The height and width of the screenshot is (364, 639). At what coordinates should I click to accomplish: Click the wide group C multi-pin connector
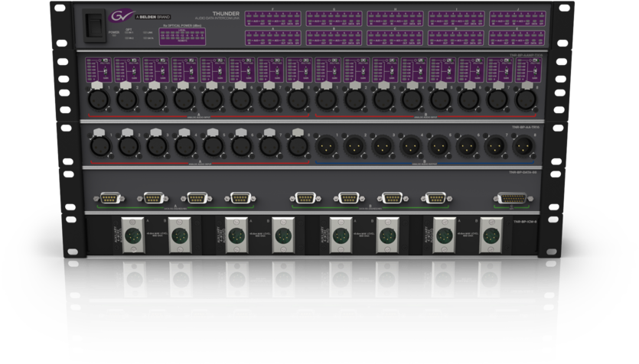coord(513,198)
